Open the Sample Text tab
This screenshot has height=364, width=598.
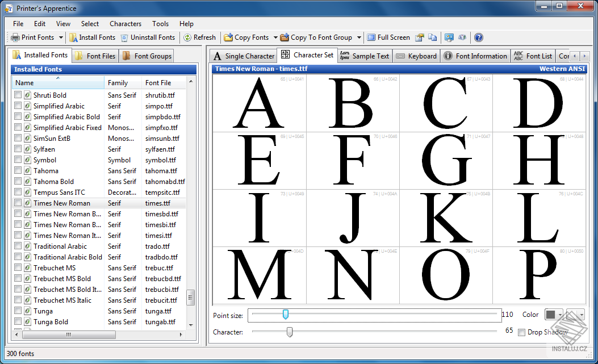(365, 56)
